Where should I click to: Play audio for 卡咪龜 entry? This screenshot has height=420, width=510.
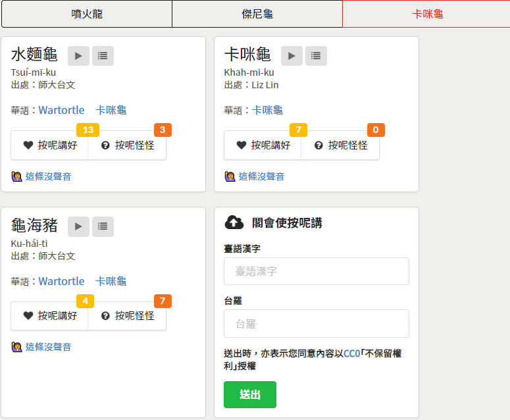(x=292, y=56)
